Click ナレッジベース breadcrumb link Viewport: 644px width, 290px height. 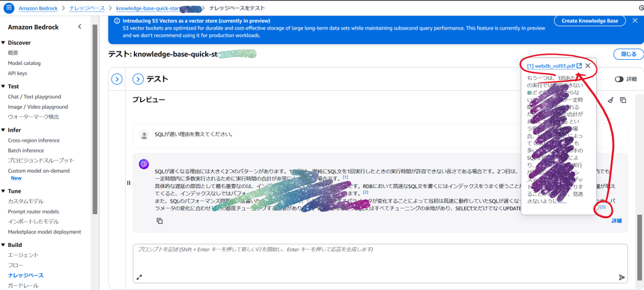point(87,8)
